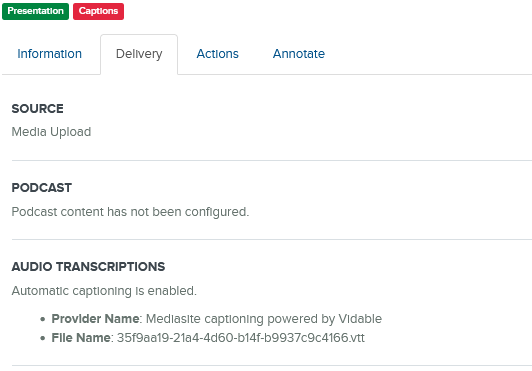
Task: Click the divider line below Media Upload
Action: [x=272, y=160]
